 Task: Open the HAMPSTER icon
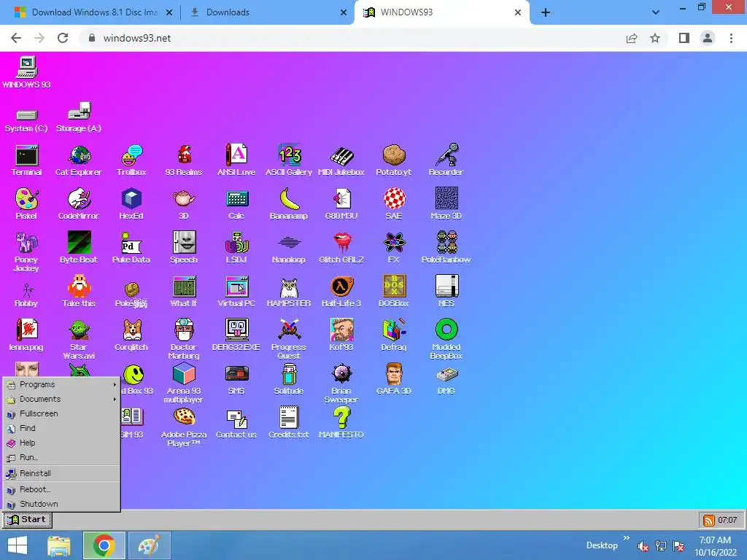click(289, 292)
